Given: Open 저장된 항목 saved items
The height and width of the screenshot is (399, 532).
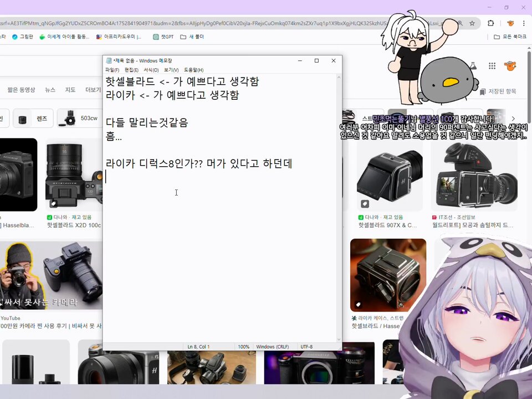Looking at the screenshot, I should [x=498, y=91].
